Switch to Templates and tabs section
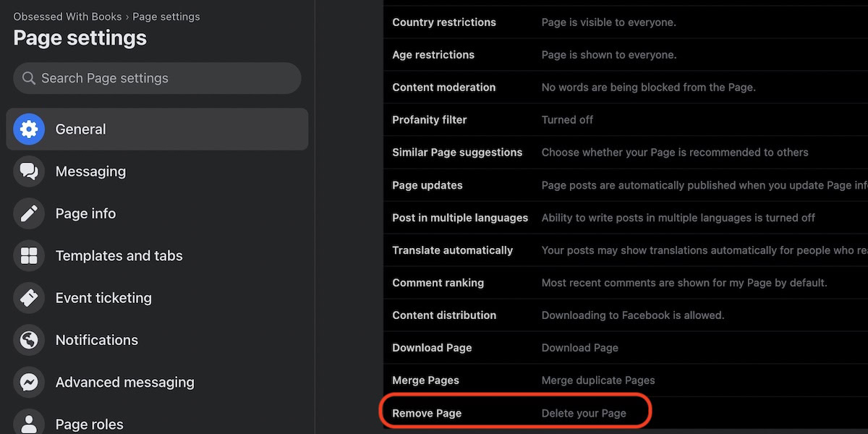The image size is (868, 434). [x=119, y=255]
